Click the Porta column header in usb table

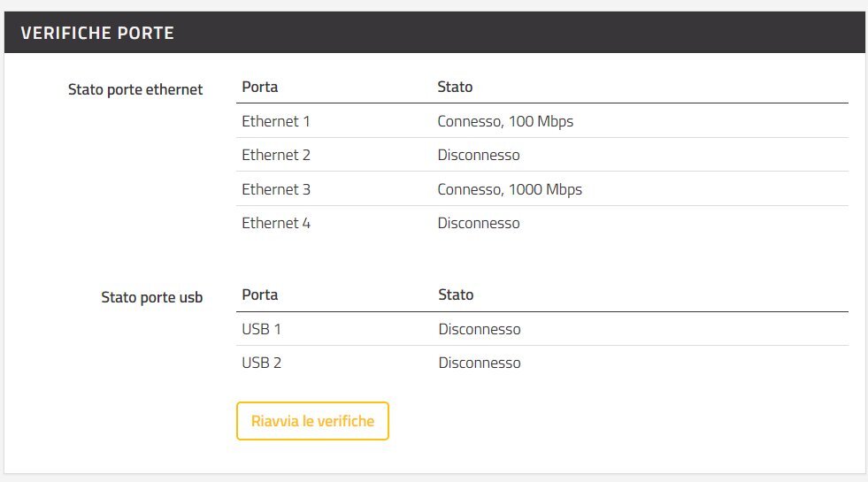point(259,295)
